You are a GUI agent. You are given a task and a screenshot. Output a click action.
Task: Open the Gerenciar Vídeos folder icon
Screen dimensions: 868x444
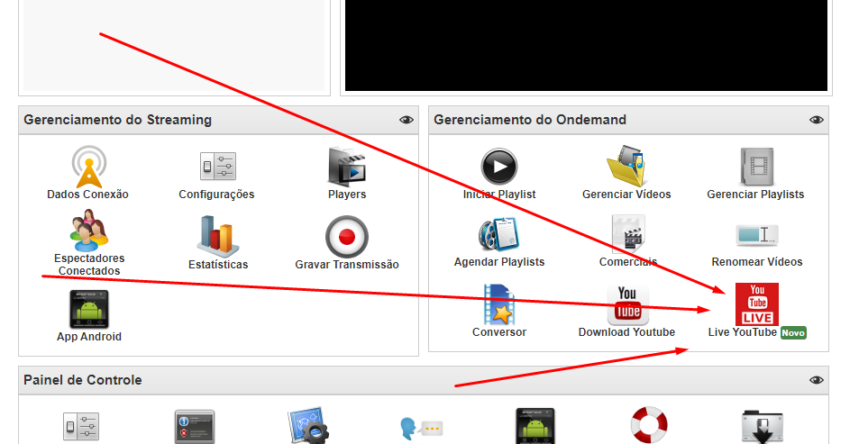(x=626, y=167)
